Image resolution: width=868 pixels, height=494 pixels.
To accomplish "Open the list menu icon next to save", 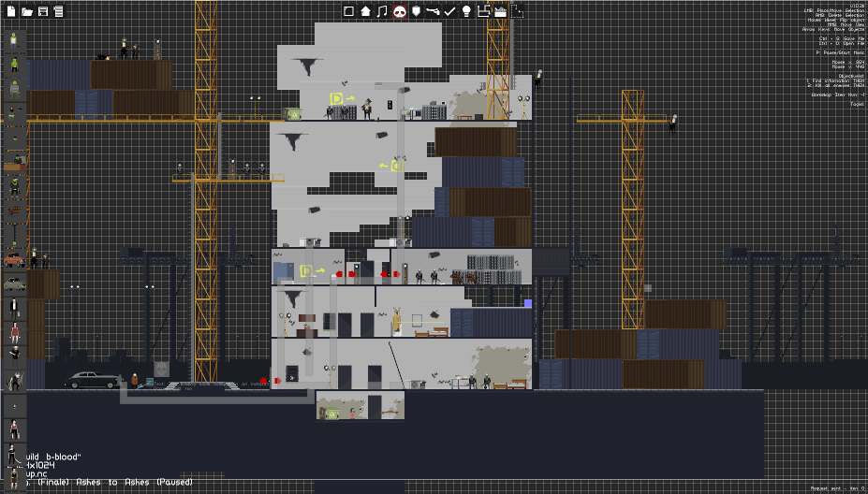I will pos(58,11).
